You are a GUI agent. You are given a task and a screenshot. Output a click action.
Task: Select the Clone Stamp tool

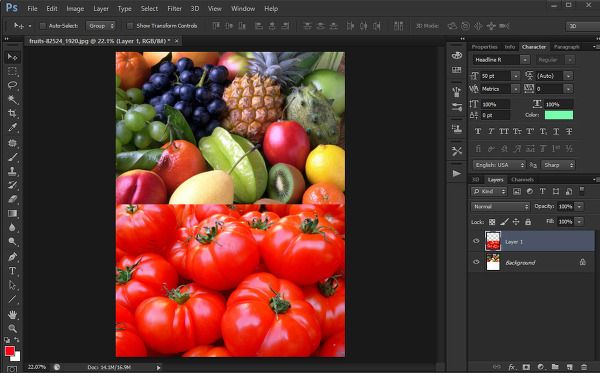(12, 171)
